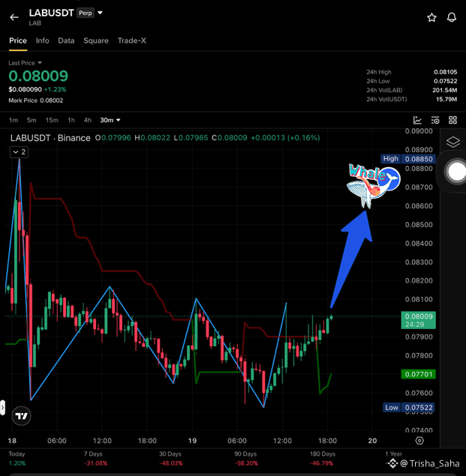Click the TradingView logo on chart
Screen dimensions: 466x476
tap(21, 416)
